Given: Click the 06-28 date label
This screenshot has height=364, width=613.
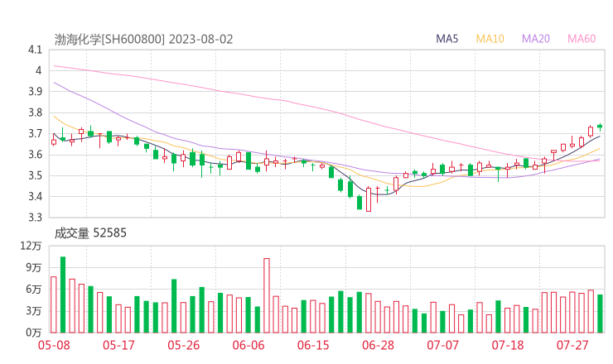Looking at the screenshot, I should click(378, 345).
